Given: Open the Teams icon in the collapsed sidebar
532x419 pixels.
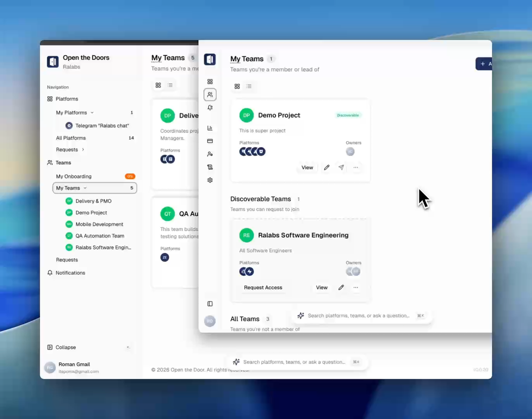Looking at the screenshot, I should (x=210, y=95).
